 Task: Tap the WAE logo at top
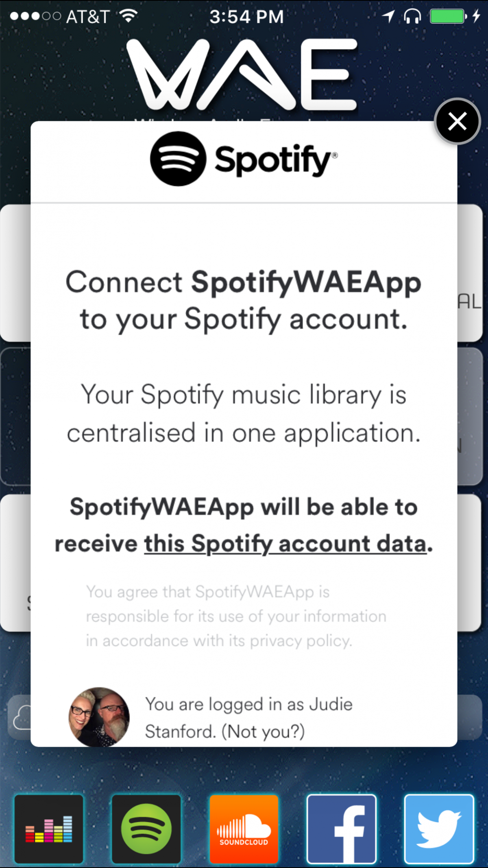[x=243, y=74]
